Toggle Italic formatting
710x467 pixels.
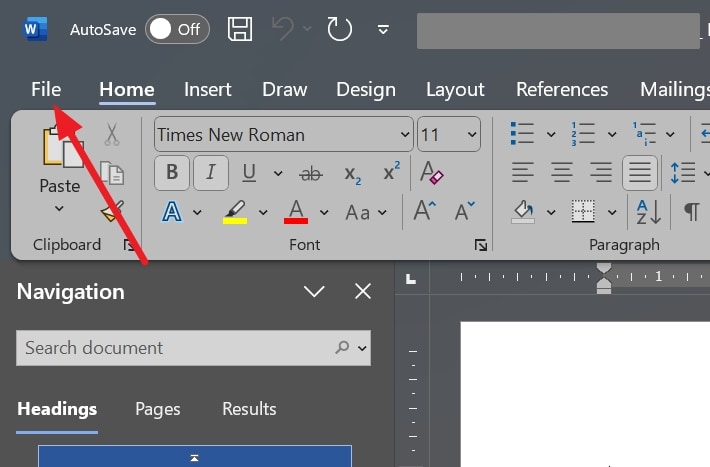[210, 173]
